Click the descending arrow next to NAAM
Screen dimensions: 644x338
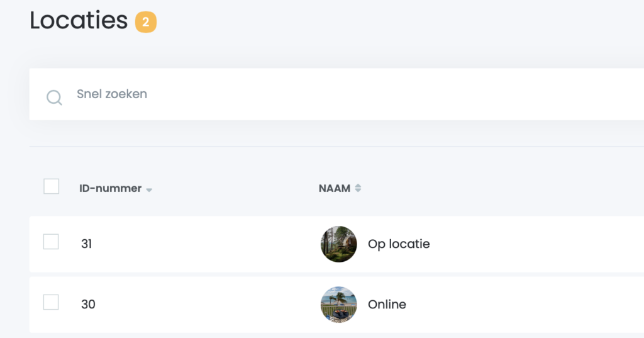click(358, 191)
